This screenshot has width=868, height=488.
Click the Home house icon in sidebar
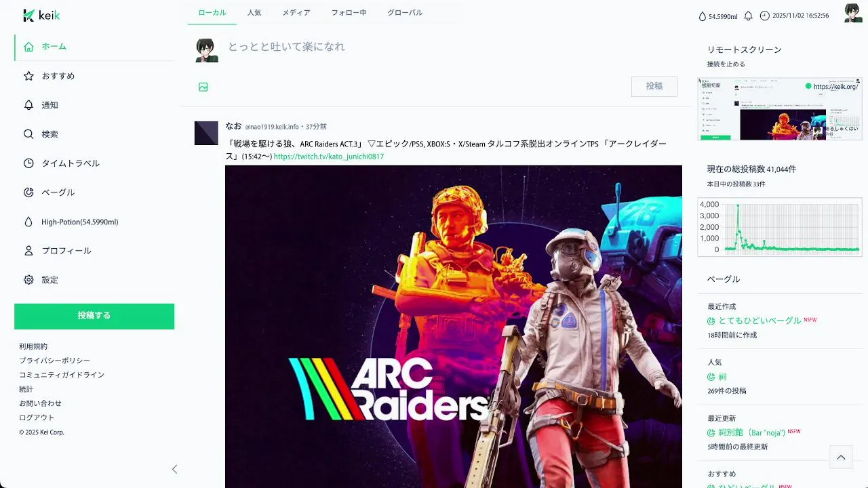pos(28,47)
